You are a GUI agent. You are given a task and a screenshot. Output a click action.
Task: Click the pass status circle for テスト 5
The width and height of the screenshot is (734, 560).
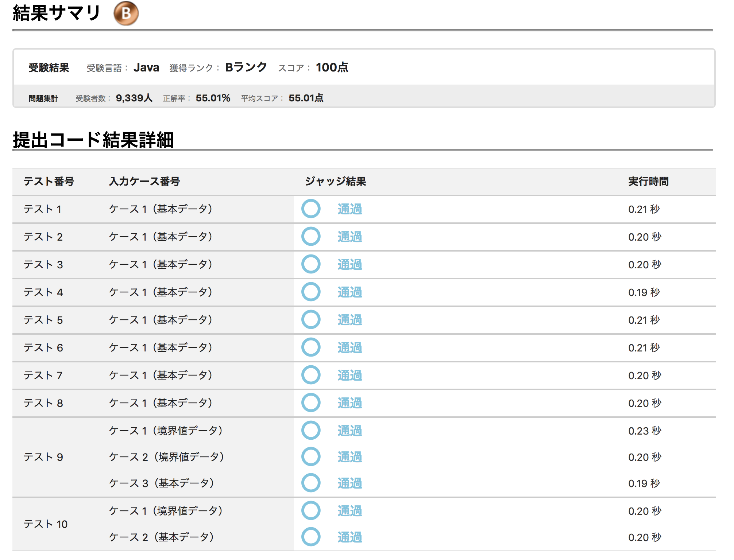[312, 320]
